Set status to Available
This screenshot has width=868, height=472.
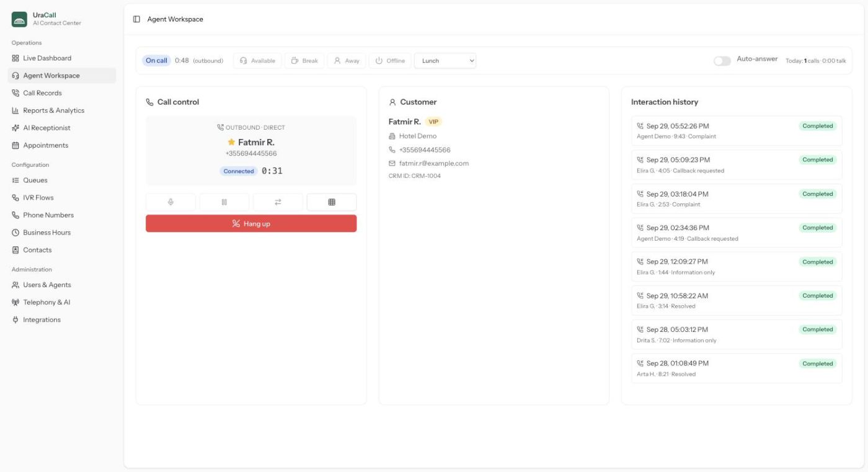[257, 61]
